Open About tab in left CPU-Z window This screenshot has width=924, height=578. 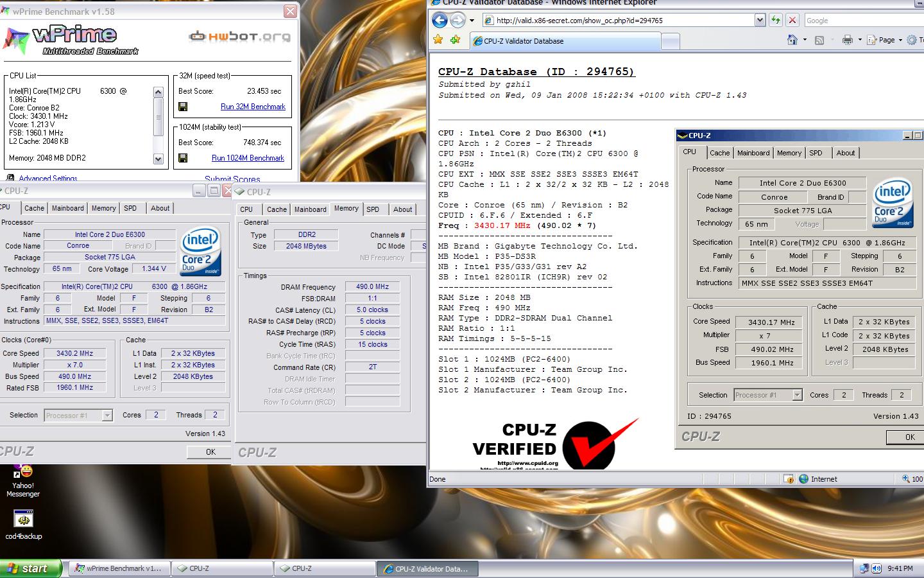160,208
